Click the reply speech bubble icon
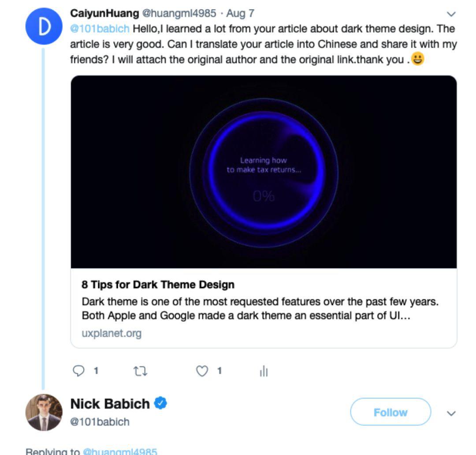Screen dimensions: 476x455 pos(78,371)
